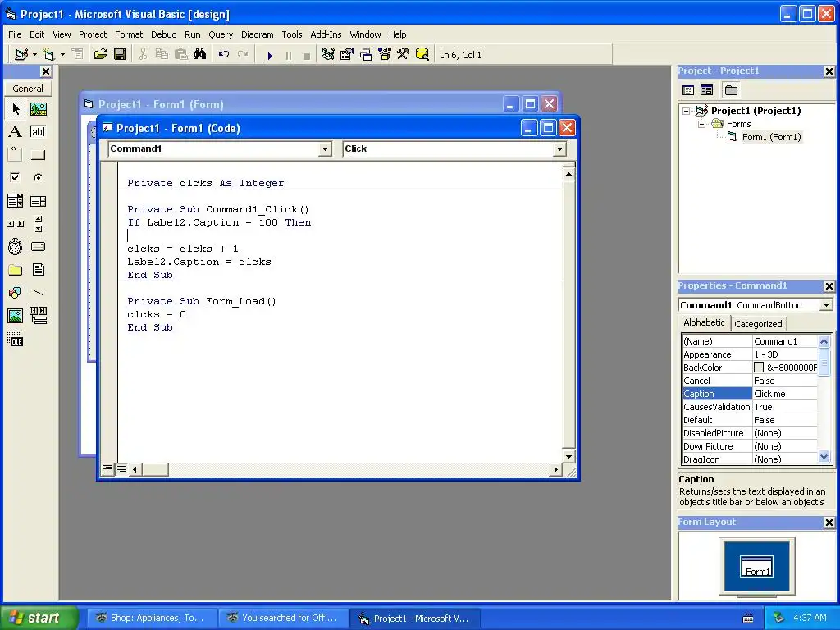This screenshot has width=840, height=630.
Task: Select the PictureBox control in toolbox
Action: point(38,109)
